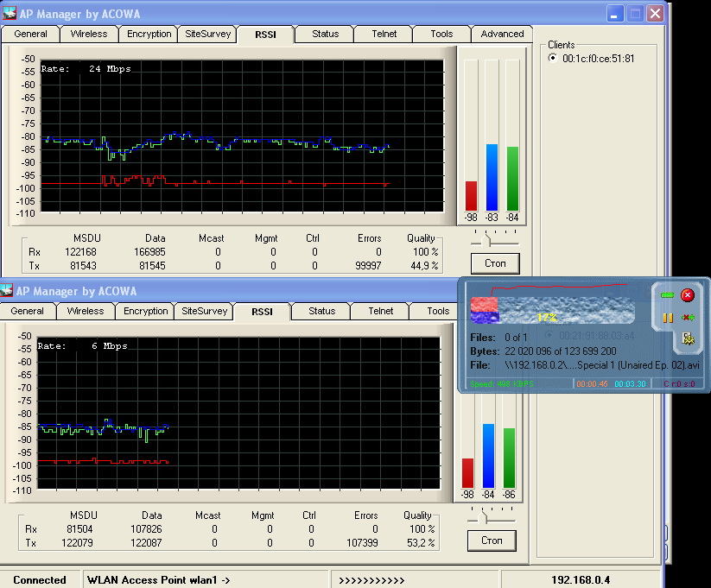
Task: Open the SiteSurvey tab in lower window
Action: point(203,311)
